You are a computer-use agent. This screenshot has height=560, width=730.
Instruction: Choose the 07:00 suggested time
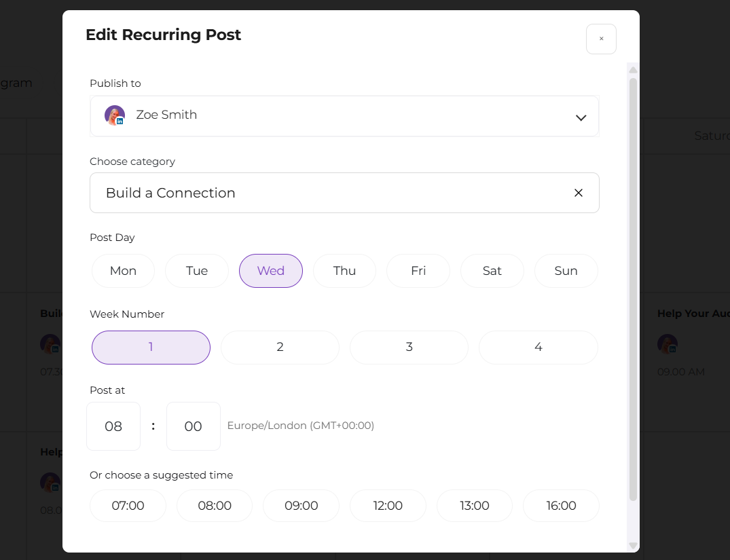(128, 506)
